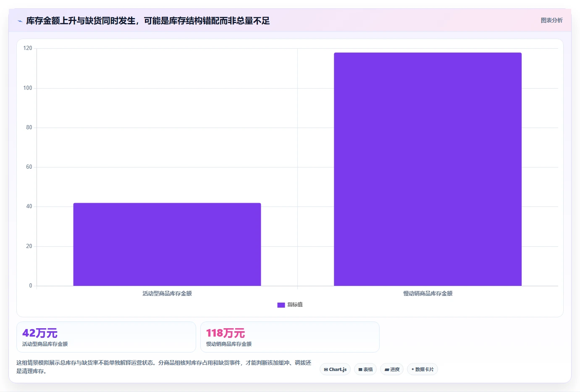
Task: Click the 活动型商品库存金额 x-axis label
Action: (167, 293)
